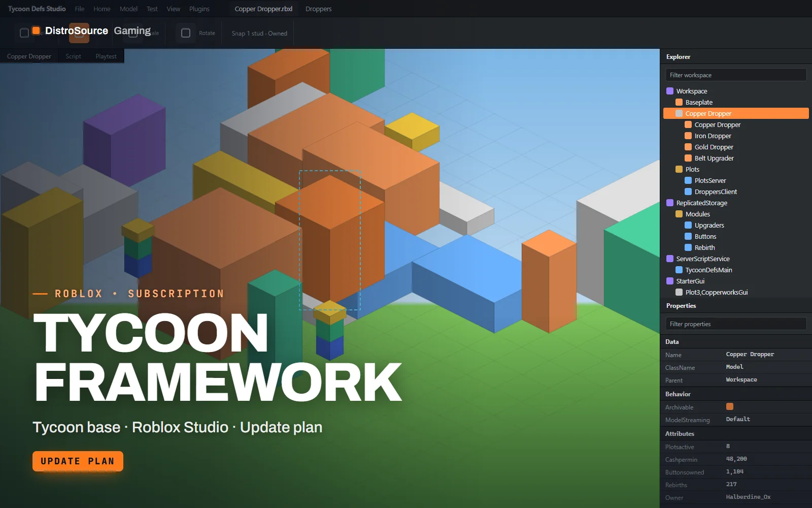
Task: Click the Modules folder icon
Action: click(679, 214)
